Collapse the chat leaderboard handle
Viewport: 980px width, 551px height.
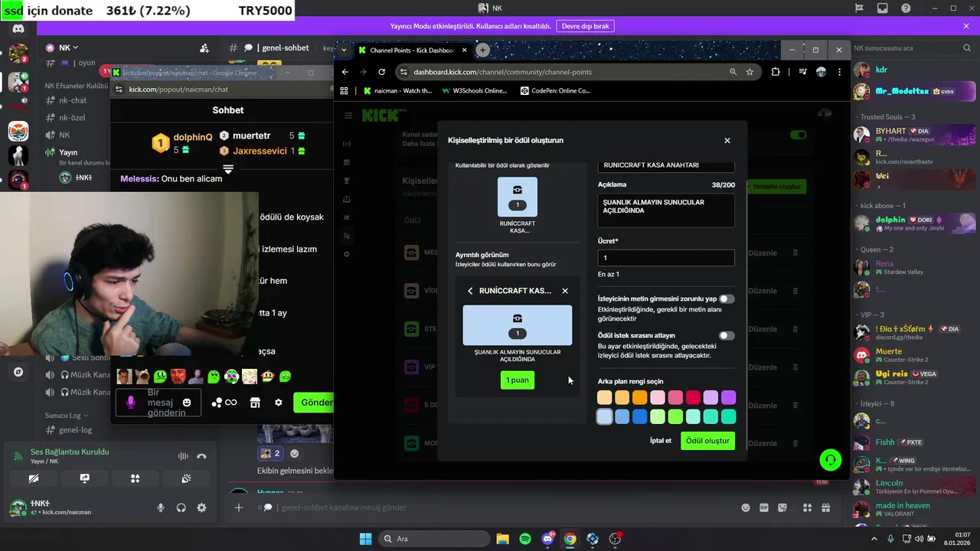click(227, 168)
